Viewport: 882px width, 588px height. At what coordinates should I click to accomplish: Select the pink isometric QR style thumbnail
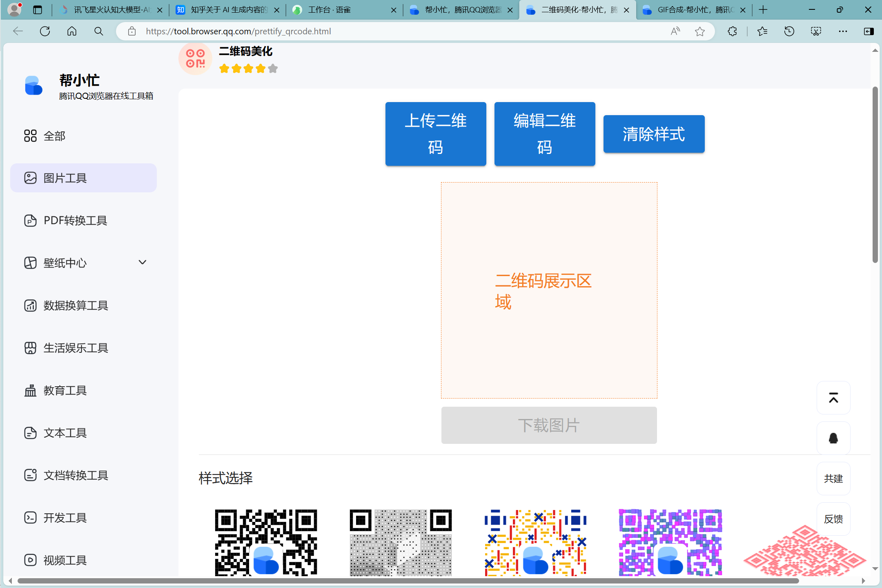(x=804, y=550)
